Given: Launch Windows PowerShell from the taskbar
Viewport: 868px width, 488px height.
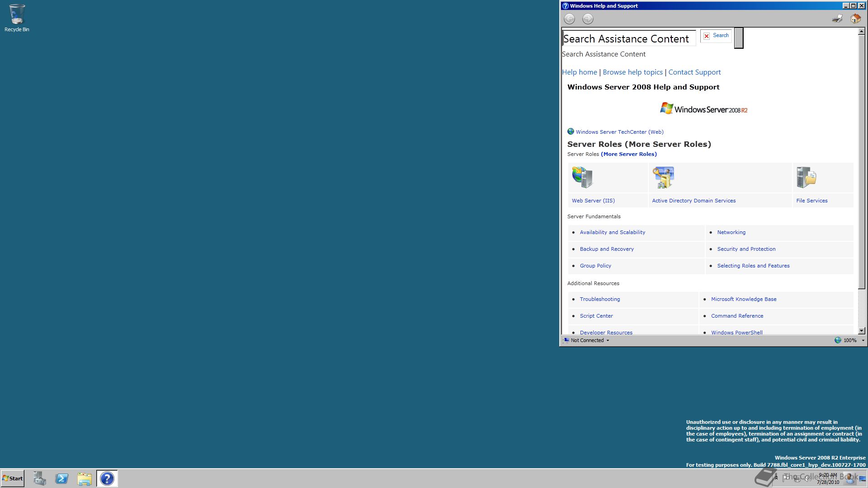Looking at the screenshot, I should (62, 479).
